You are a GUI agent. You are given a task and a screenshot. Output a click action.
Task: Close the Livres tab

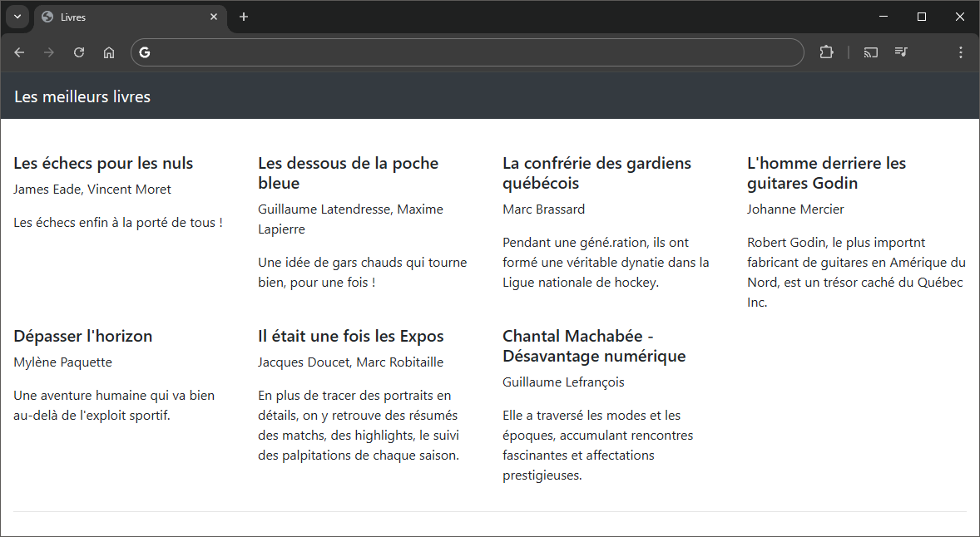tap(214, 17)
